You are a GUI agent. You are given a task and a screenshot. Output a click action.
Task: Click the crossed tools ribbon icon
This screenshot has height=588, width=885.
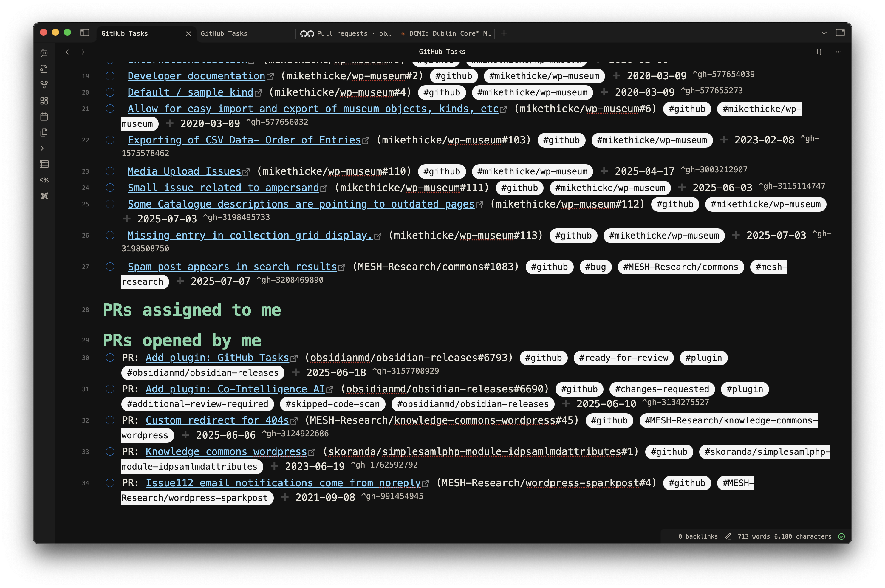click(44, 196)
